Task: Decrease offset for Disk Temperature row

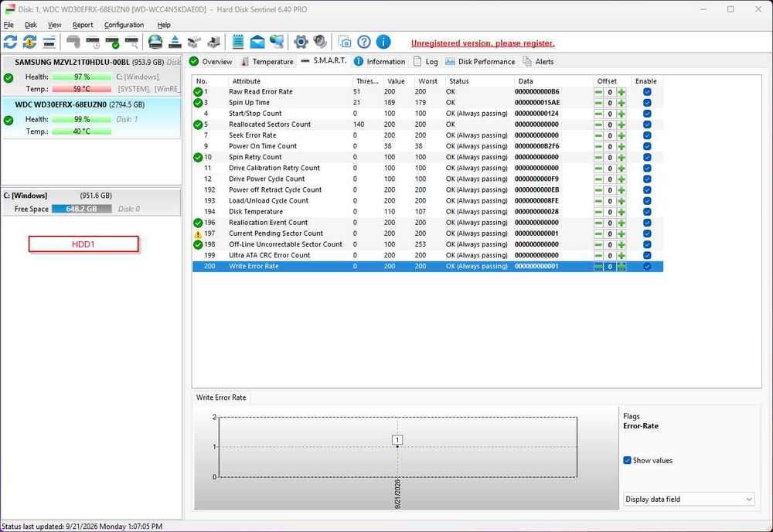Action: coord(598,212)
